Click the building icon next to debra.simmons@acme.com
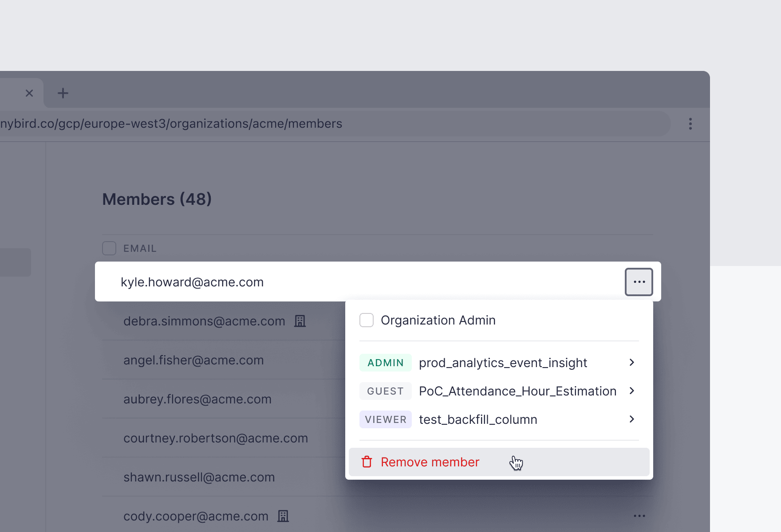This screenshot has height=532, width=781. pyautogui.click(x=300, y=321)
